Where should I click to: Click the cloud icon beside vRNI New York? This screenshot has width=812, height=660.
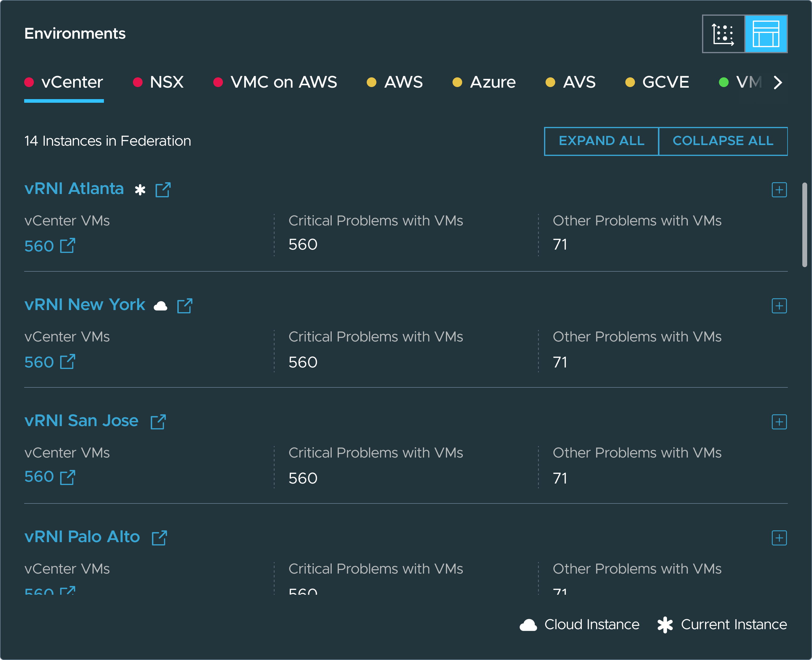(x=160, y=306)
